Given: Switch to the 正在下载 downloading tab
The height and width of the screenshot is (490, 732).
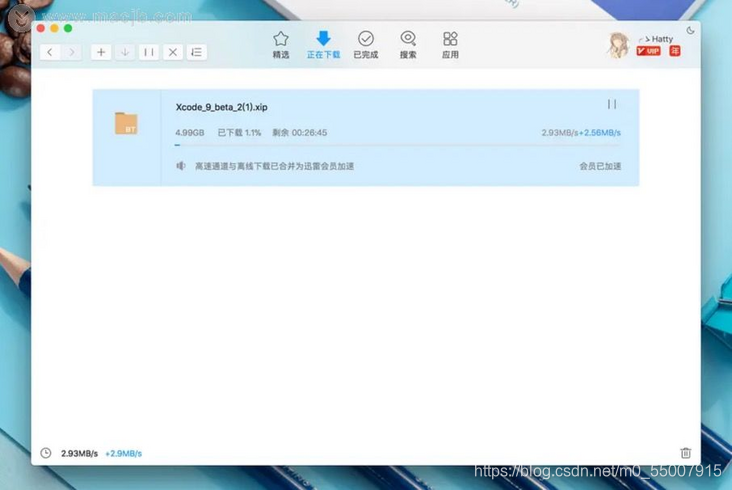Looking at the screenshot, I should pyautogui.click(x=323, y=45).
